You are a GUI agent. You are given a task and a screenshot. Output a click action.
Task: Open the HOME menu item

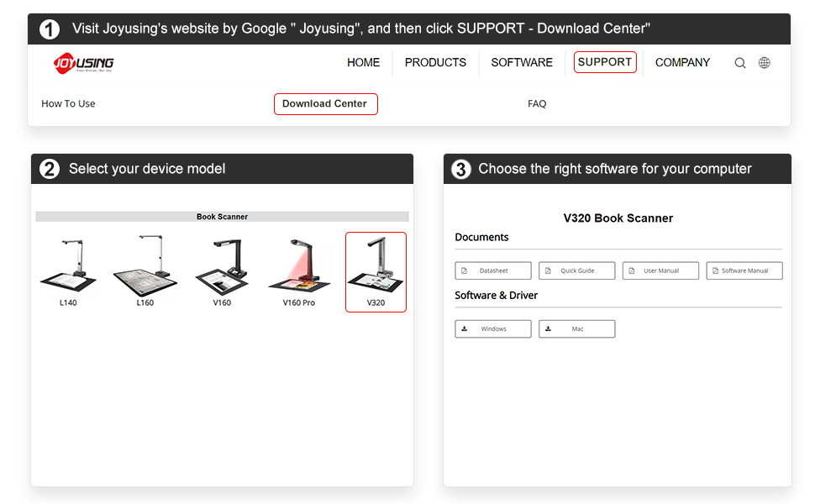click(x=363, y=63)
